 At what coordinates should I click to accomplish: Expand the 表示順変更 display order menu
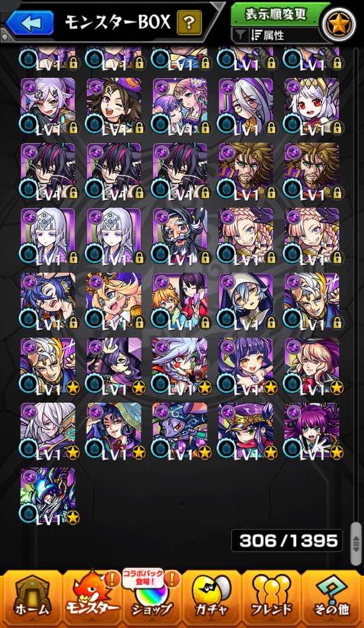(276, 15)
